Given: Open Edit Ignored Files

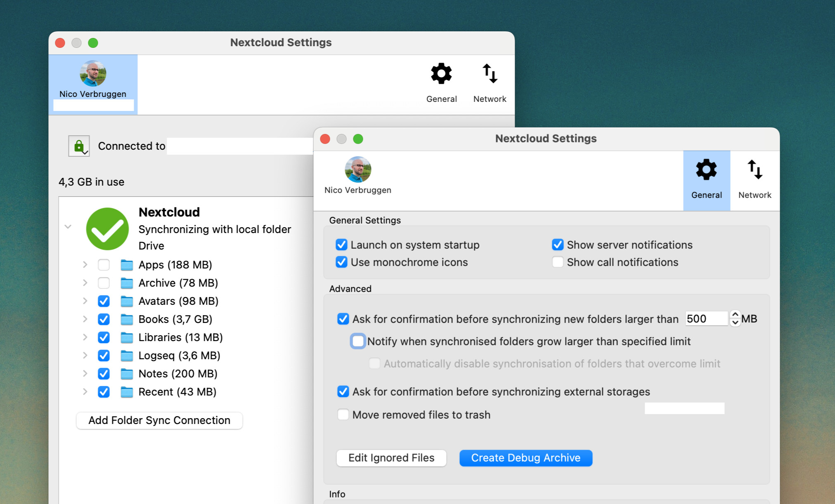Looking at the screenshot, I should tap(391, 458).
